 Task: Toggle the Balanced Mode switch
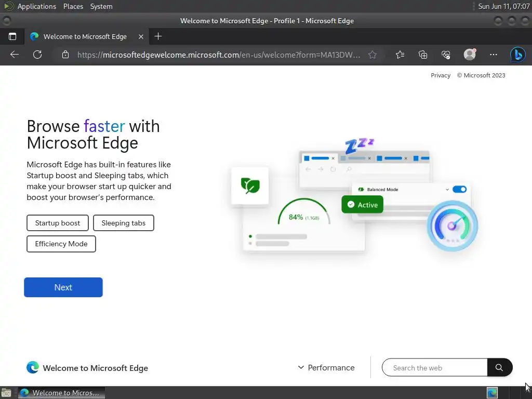459,189
